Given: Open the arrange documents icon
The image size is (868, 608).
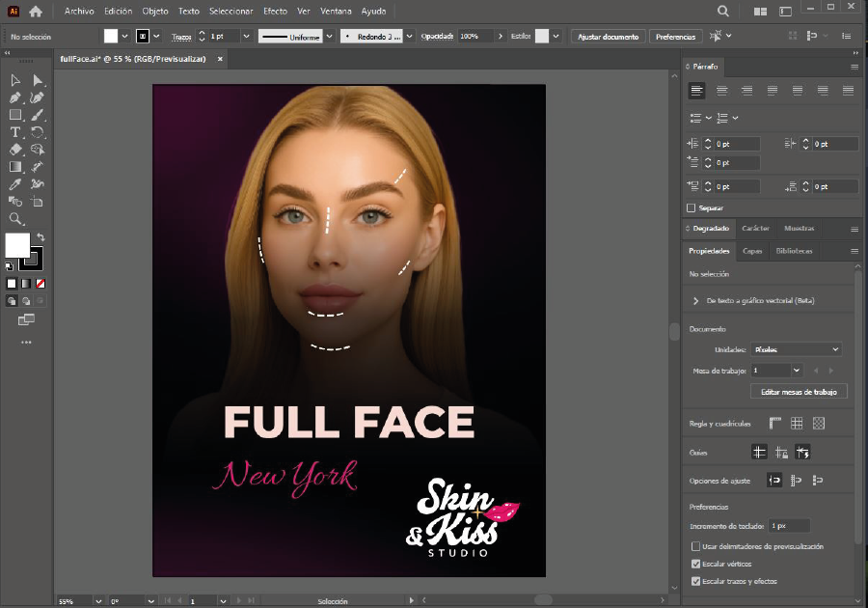Looking at the screenshot, I should 761,11.
